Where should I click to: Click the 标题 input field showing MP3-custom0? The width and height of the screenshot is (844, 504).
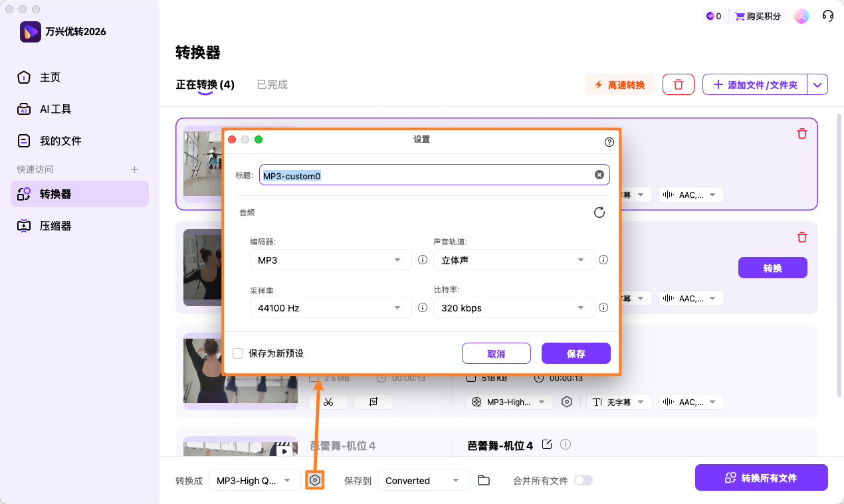[432, 174]
